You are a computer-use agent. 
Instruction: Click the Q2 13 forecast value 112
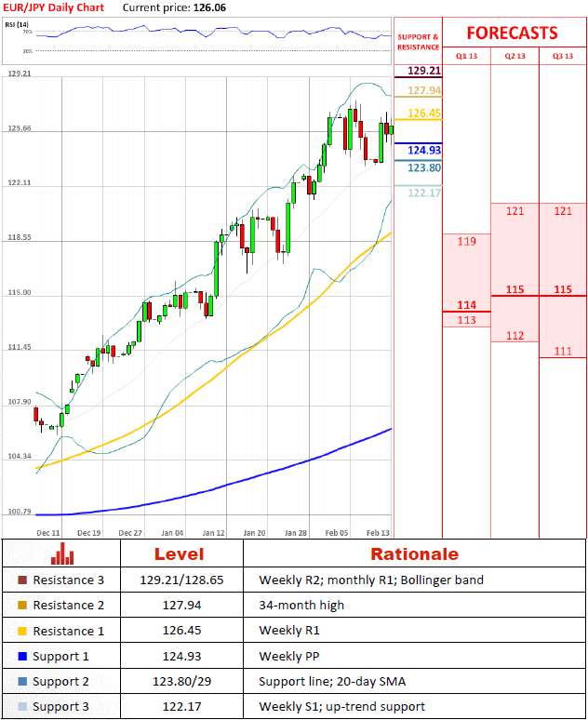pyautogui.click(x=514, y=336)
